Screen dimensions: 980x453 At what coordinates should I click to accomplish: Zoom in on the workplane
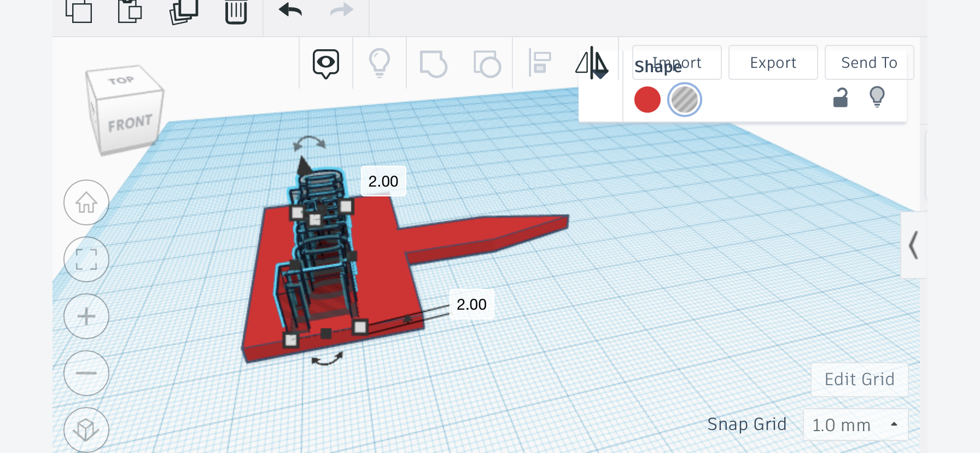coord(86,316)
